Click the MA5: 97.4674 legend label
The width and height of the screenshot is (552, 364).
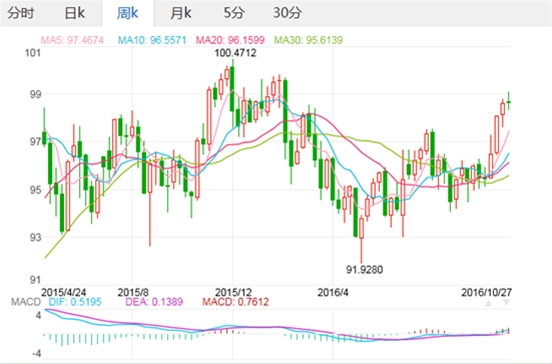(72, 40)
